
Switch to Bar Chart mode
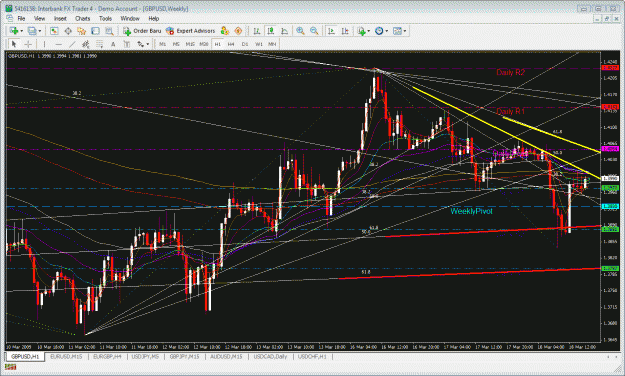click(x=257, y=31)
